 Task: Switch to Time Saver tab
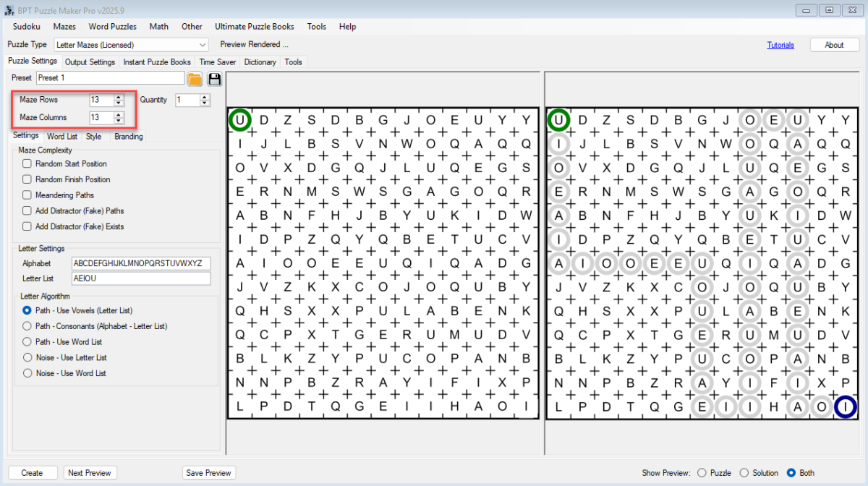point(218,62)
